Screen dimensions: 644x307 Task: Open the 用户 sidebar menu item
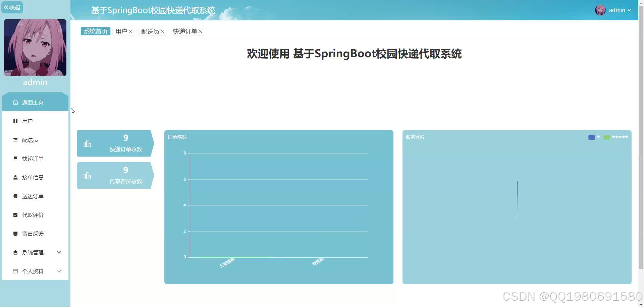35,121
